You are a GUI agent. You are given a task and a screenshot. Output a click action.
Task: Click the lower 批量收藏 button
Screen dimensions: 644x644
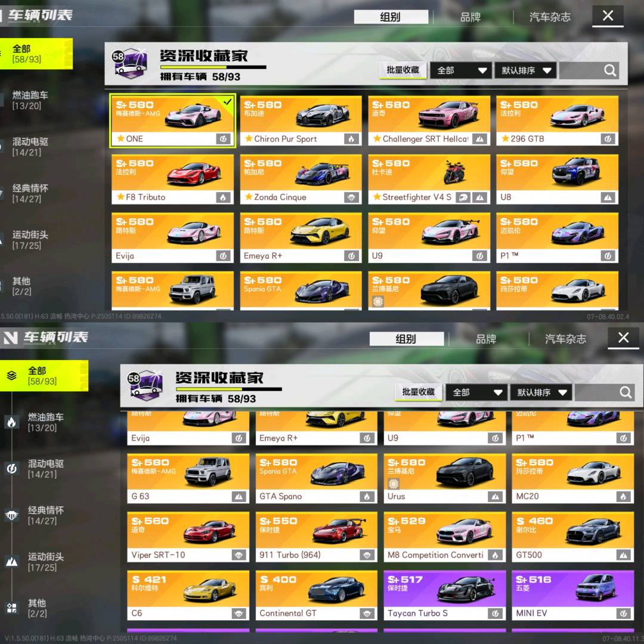click(418, 392)
